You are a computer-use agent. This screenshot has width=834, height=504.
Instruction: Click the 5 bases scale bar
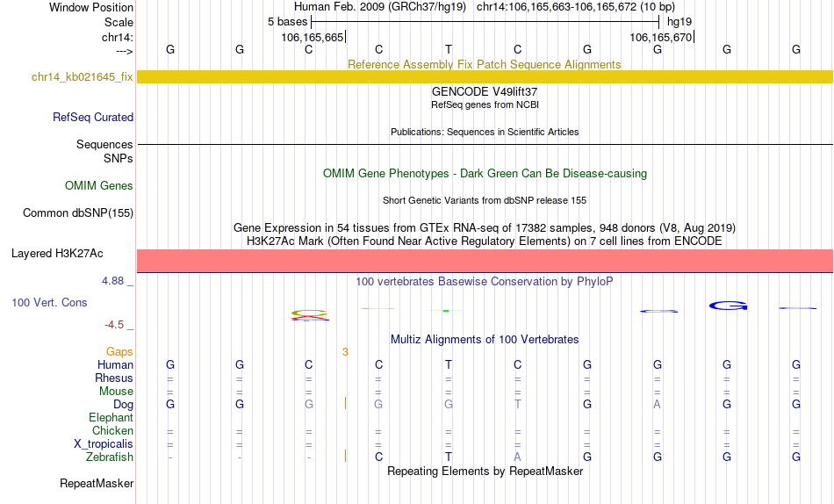(485, 22)
